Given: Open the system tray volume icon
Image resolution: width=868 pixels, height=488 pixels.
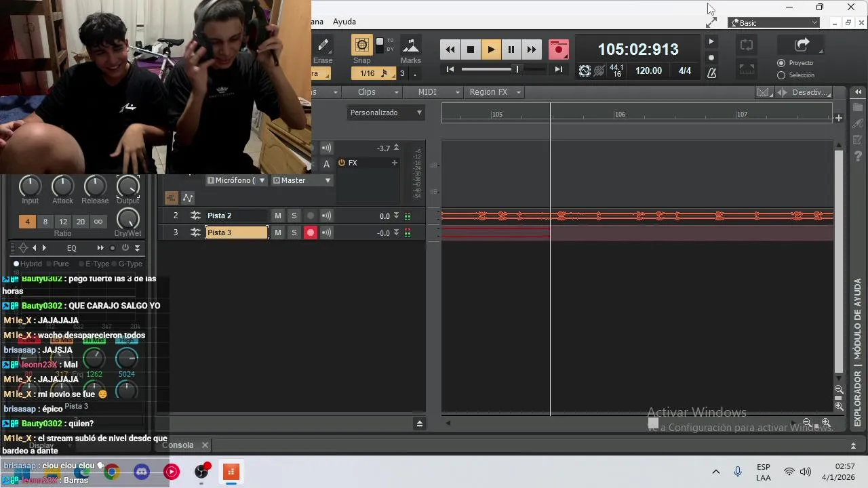Looking at the screenshot, I should coord(806,472).
